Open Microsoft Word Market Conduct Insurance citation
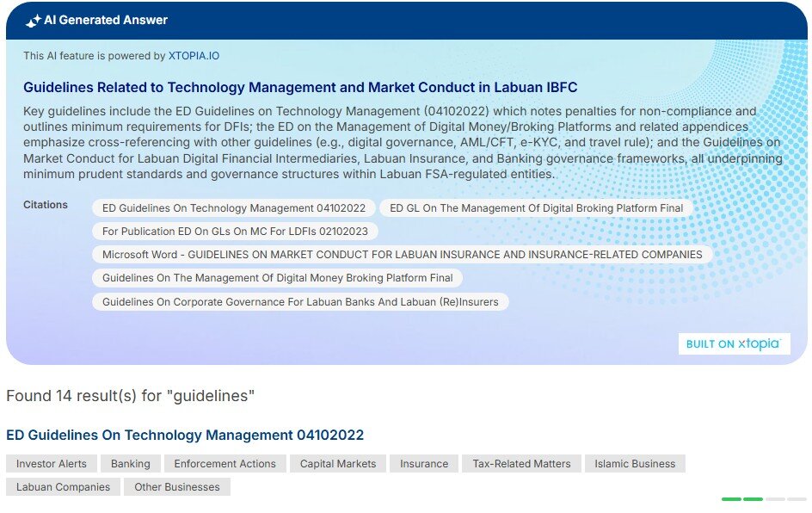This screenshot has height=513, width=812. click(x=402, y=255)
